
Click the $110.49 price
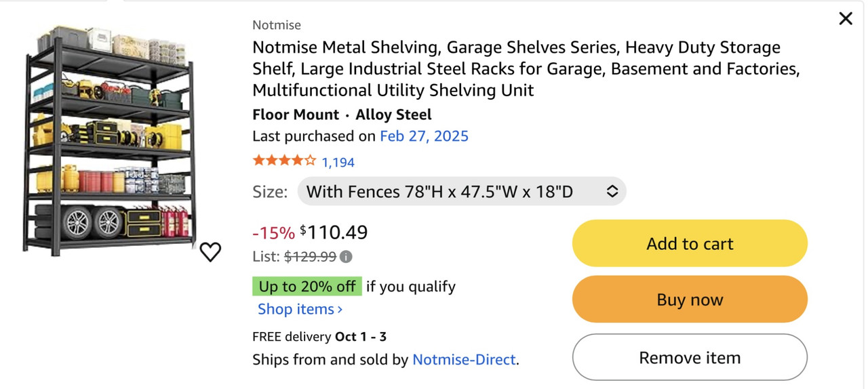tap(334, 232)
